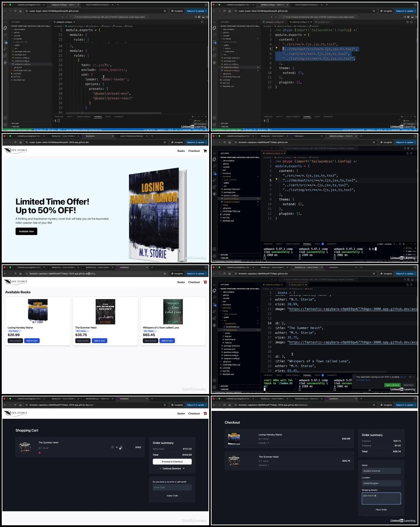Click BookDetails.jsx file icon in the explorer
This screenshot has width=420, height=527.
pos(224,327)
